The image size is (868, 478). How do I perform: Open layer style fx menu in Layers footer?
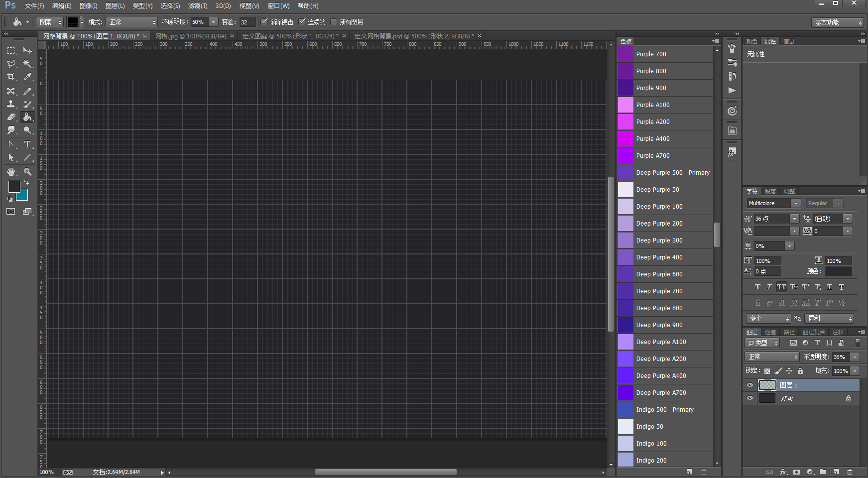(783, 472)
